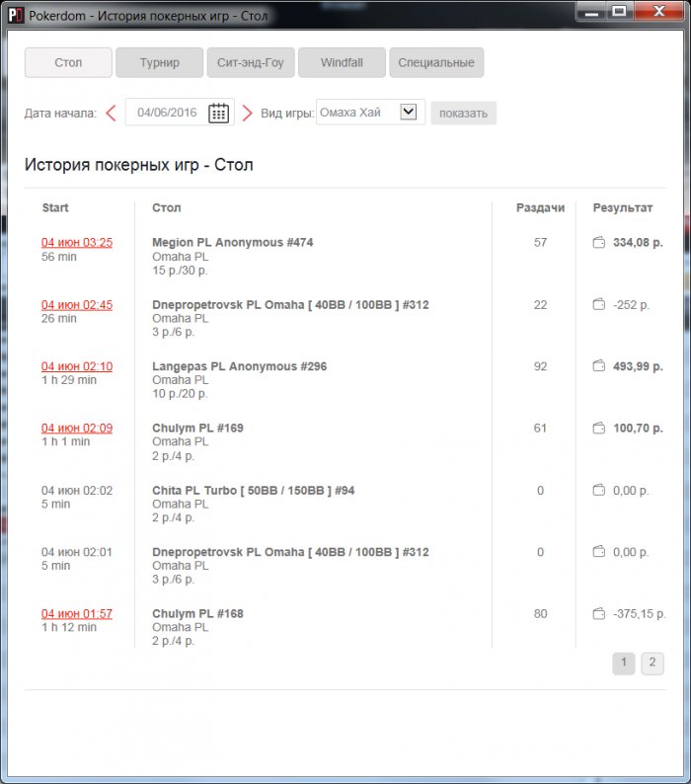Screen dimensions: 691x784
Task: Go to results page 2
Action: [x=653, y=663]
